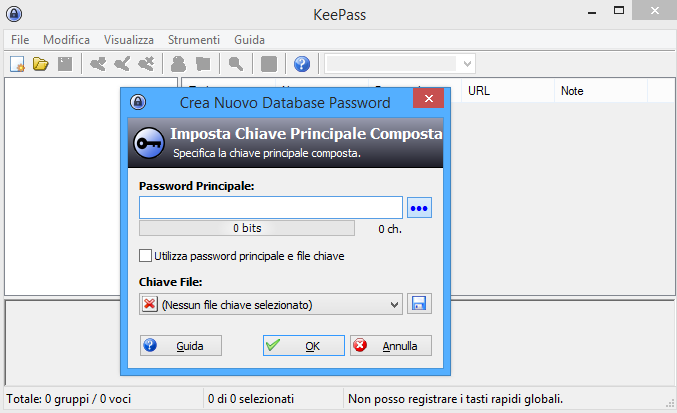
Task: Clear key file with the red X icon
Action: pos(149,304)
